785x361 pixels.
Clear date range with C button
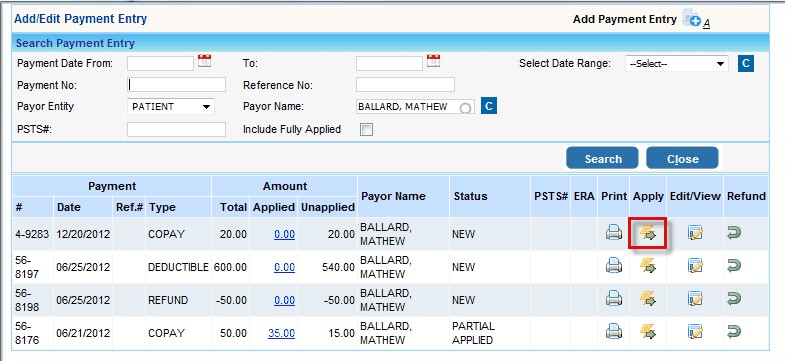tap(746, 64)
